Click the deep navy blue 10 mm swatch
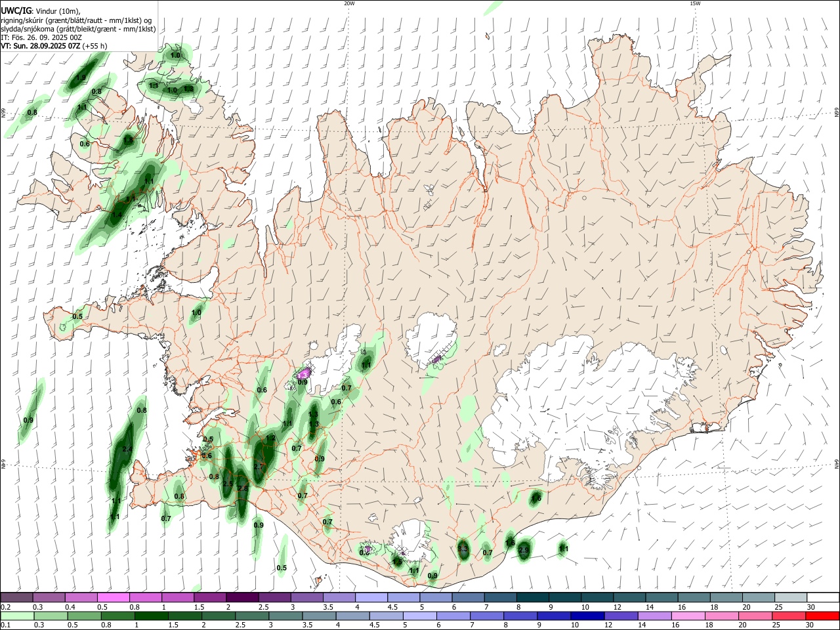840x630 pixels. [587, 616]
